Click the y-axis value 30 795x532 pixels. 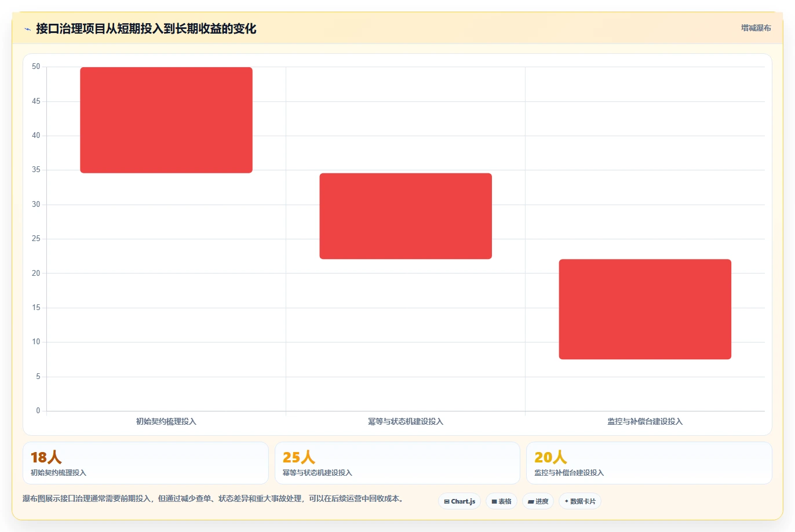point(36,205)
